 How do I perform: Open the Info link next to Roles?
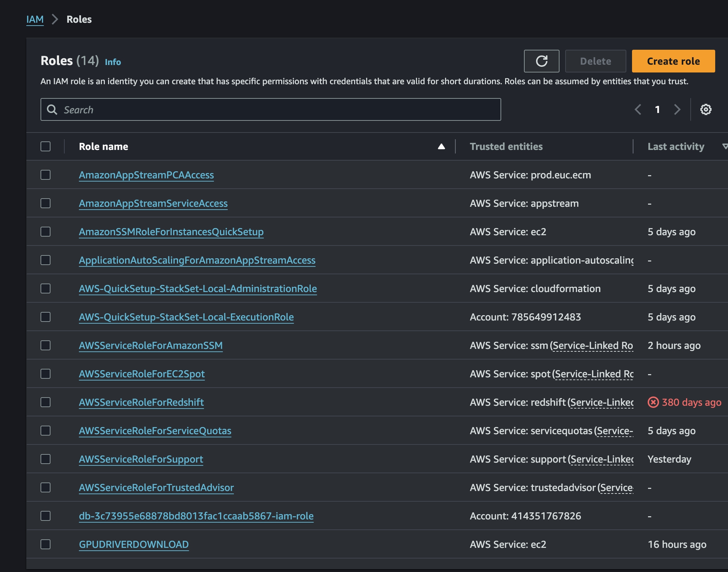coord(113,62)
